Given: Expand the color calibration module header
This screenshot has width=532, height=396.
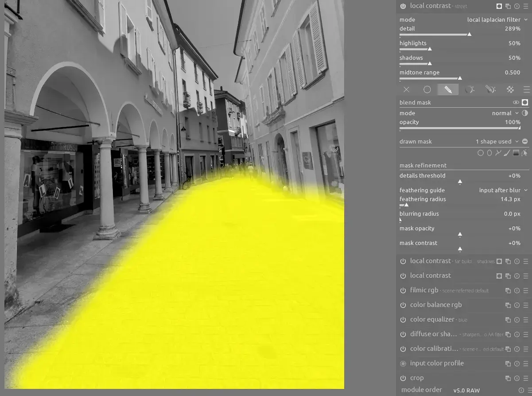Looking at the screenshot, I should 434,349.
